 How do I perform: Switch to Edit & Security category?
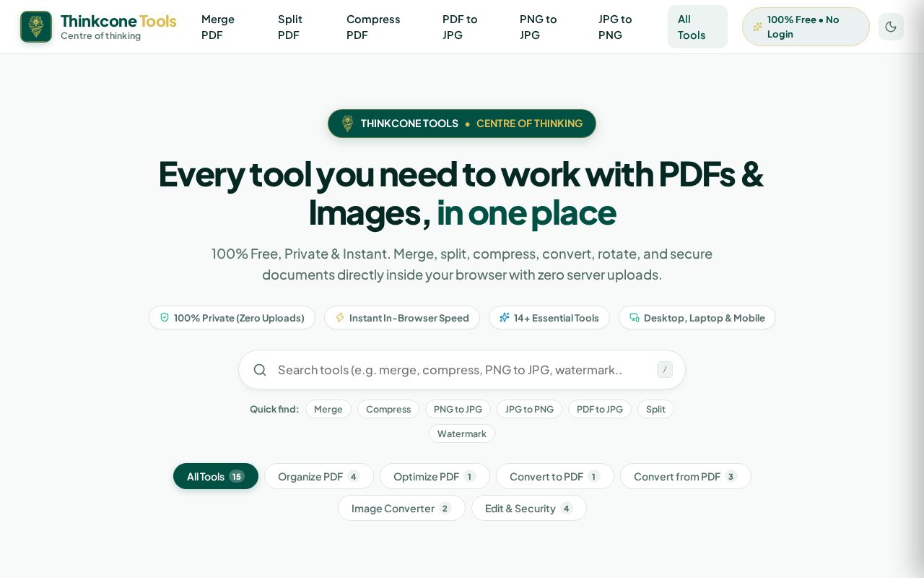pyautogui.click(x=529, y=508)
